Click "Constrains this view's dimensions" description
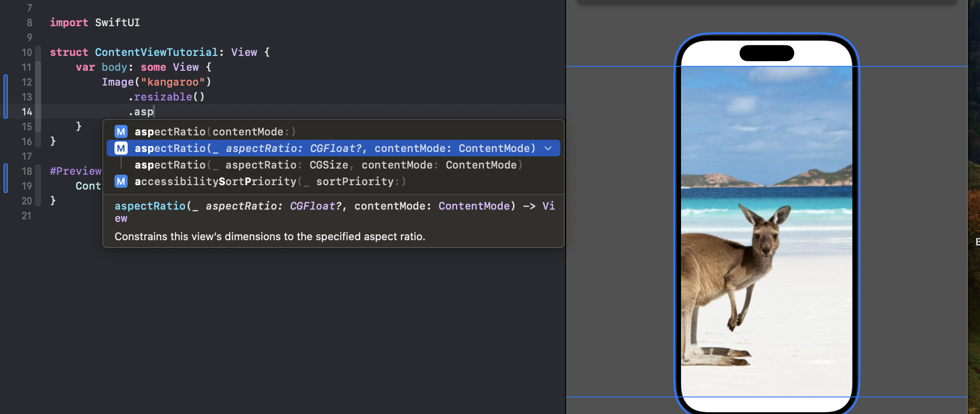The height and width of the screenshot is (414, 980). click(270, 237)
